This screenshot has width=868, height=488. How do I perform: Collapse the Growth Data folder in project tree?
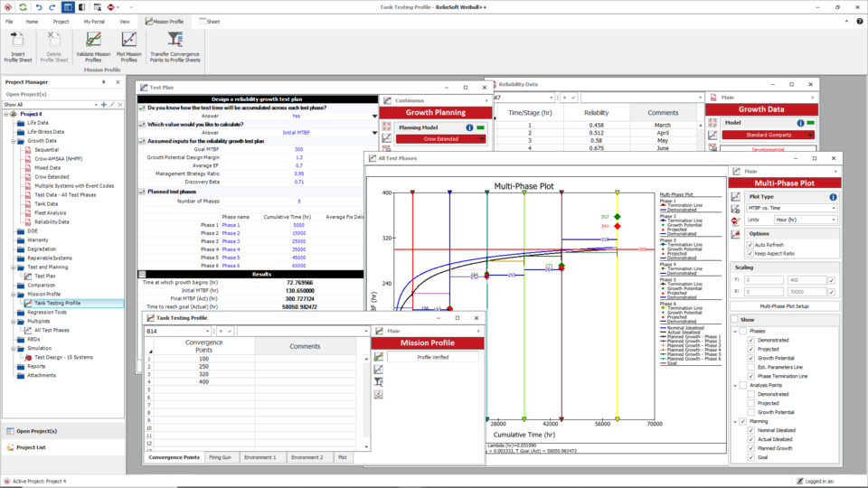(x=14, y=141)
